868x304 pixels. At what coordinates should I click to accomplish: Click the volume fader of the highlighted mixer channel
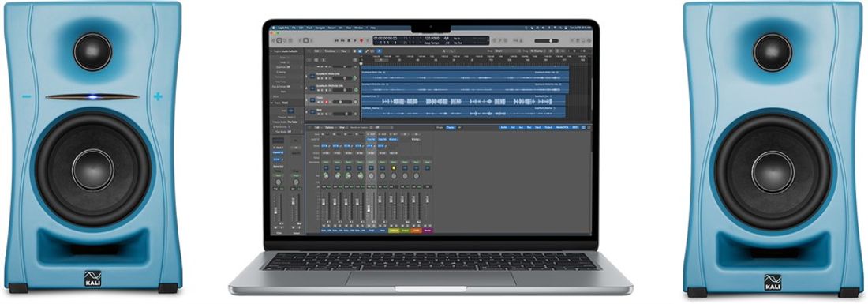pos(369,209)
